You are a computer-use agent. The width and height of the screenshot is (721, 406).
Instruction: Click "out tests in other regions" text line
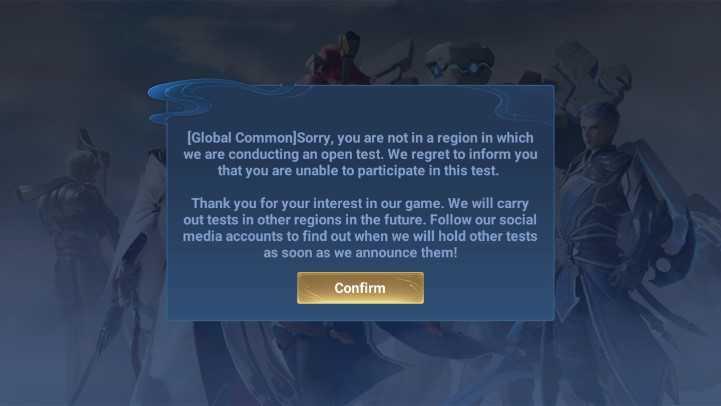point(263,220)
